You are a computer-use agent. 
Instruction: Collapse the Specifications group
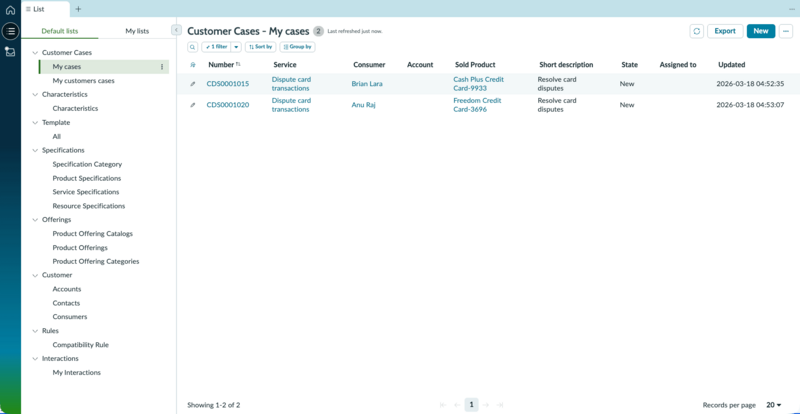[35, 150]
